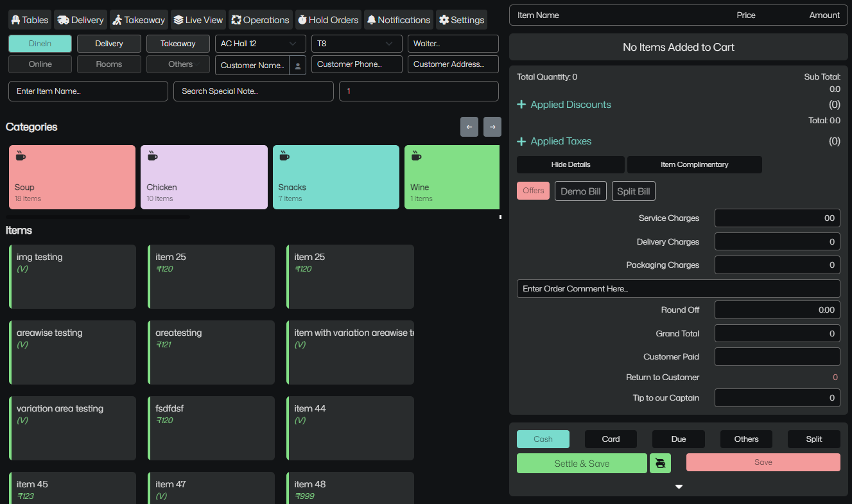Click the Enter Order Comment field
Image resolution: width=852 pixels, height=504 pixels.
pos(678,289)
